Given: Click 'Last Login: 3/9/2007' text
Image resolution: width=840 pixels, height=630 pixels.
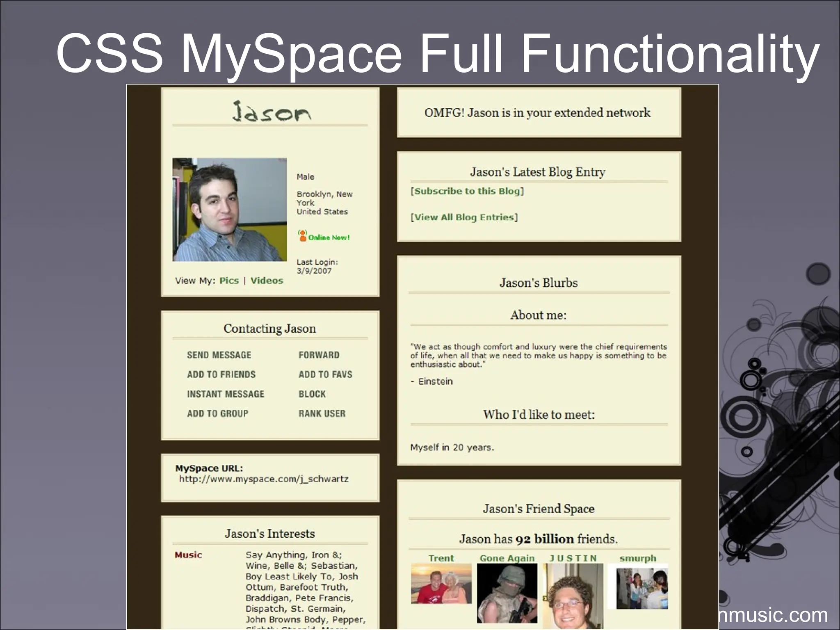Looking at the screenshot, I should click(x=317, y=266).
